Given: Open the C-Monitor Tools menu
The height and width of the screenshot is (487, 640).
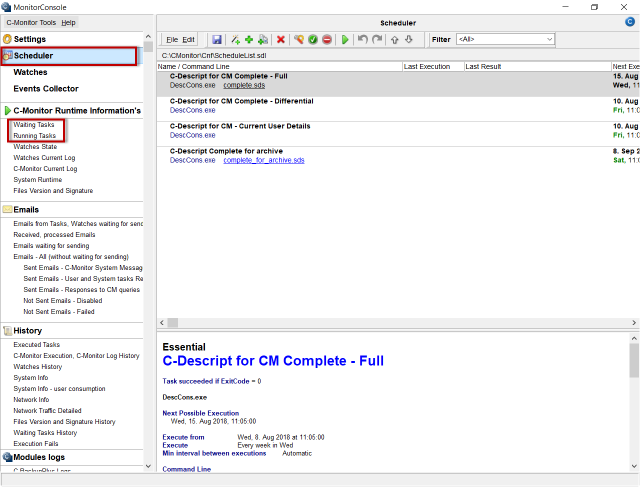Looking at the screenshot, I should tap(31, 23).
